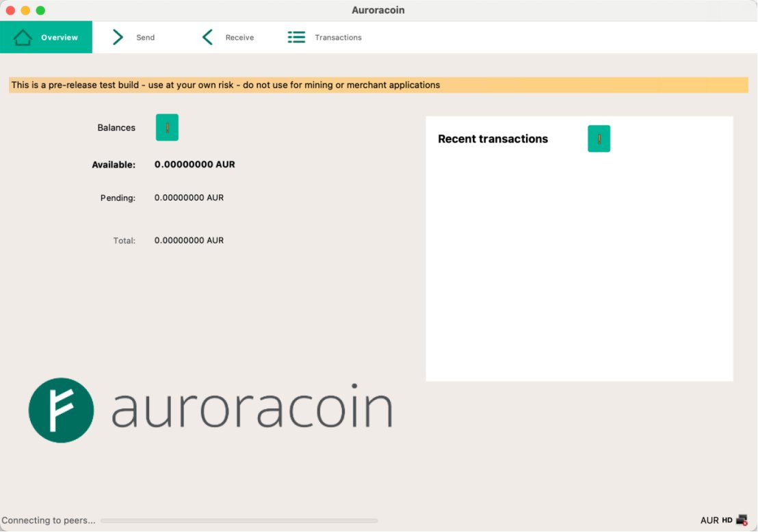Open the Overview tab
The height and width of the screenshot is (532, 758).
pyautogui.click(x=46, y=37)
